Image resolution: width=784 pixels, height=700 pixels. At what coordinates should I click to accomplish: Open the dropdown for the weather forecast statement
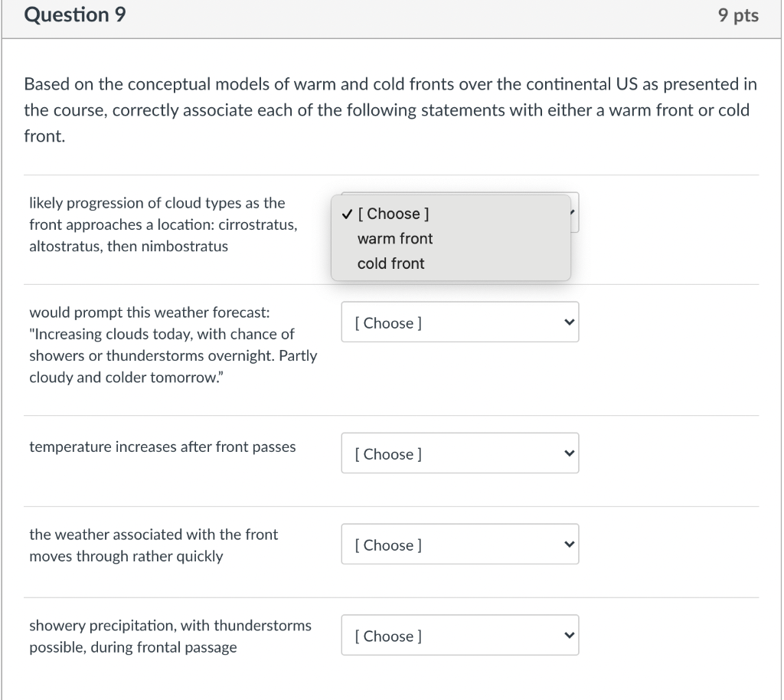459,322
